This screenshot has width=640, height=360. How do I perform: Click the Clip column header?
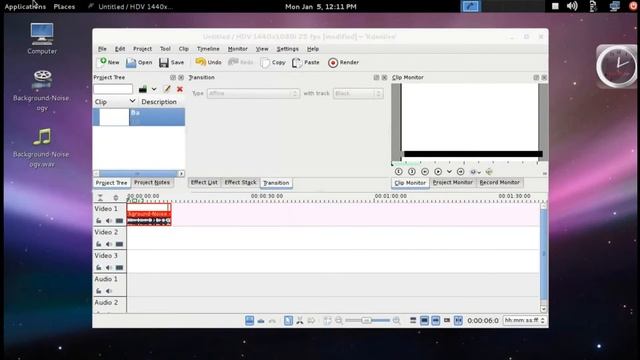pos(115,102)
